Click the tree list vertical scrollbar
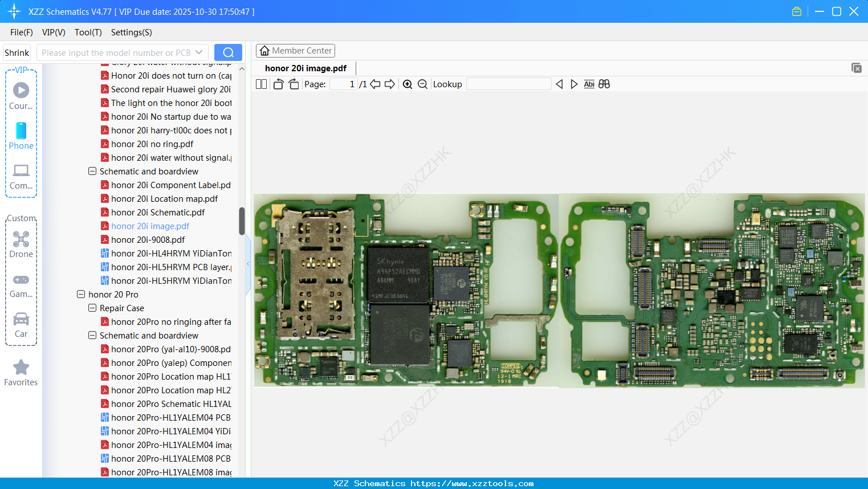This screenshot has height=489, width=868. (242, 221)
